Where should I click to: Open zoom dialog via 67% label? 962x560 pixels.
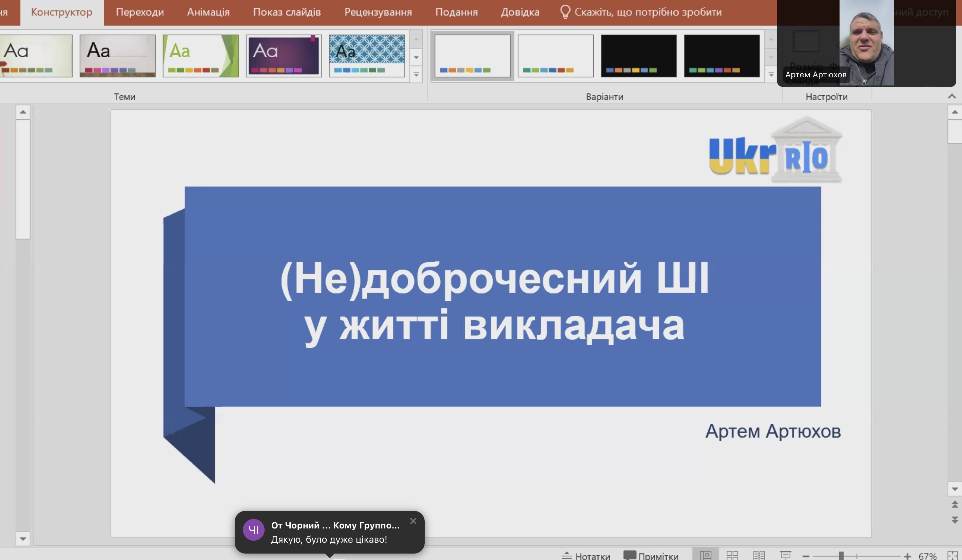click(x=928, y=557)
